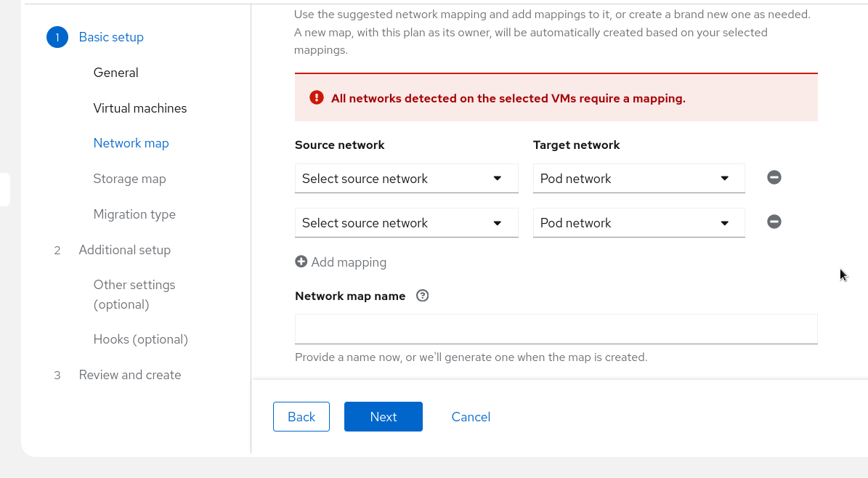The height and width of the screenshot is (478, 868).
Task: Click the step 1 number badge
Action: coord(57,37)
